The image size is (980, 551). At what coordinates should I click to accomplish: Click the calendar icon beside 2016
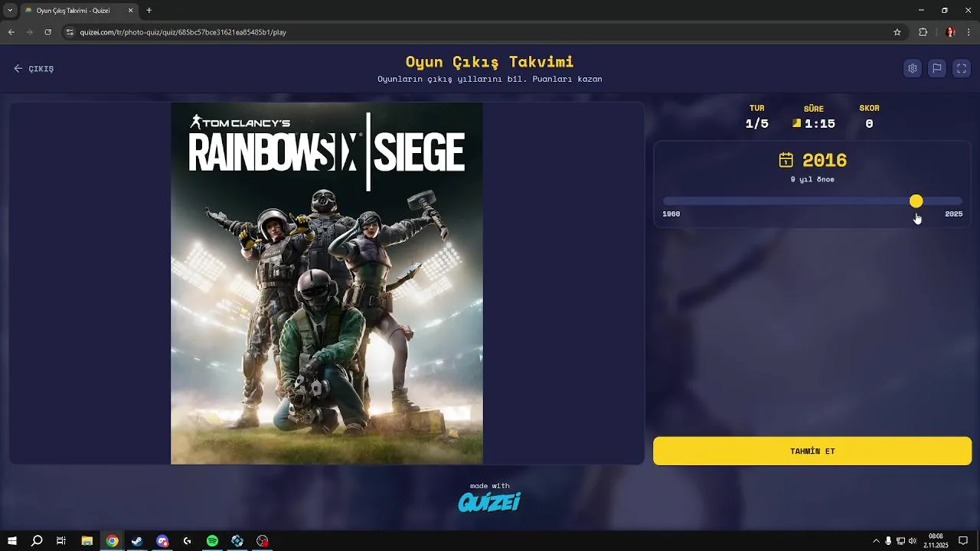[x=786, y=160]
